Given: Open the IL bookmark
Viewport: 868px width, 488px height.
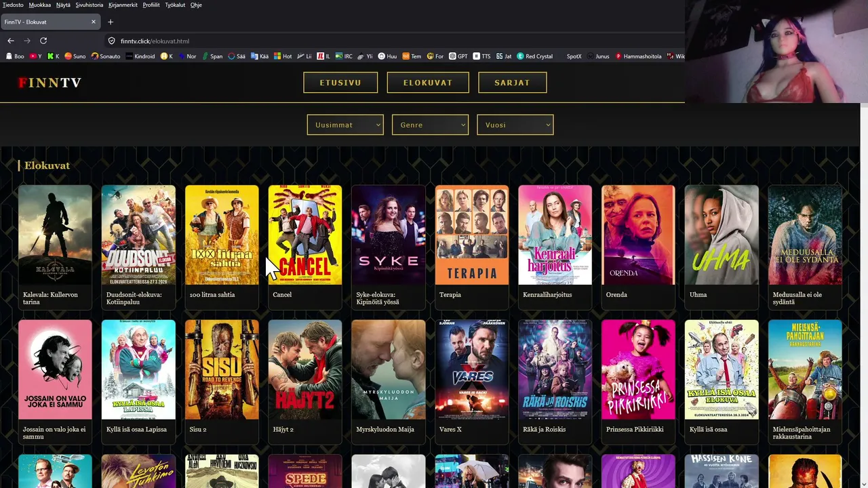Looking at the screenshot, I should [x=323, y=56].
